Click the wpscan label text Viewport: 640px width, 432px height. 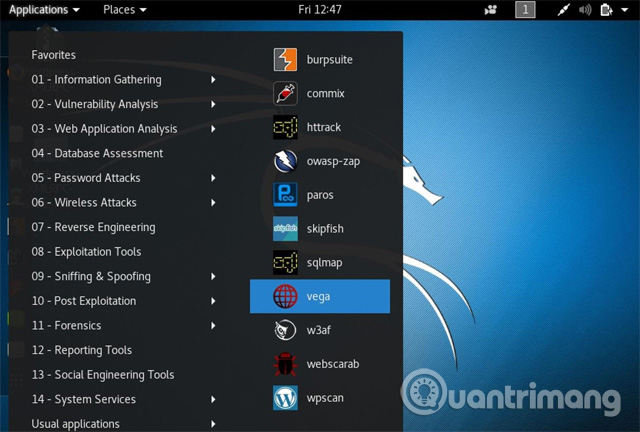325,398
